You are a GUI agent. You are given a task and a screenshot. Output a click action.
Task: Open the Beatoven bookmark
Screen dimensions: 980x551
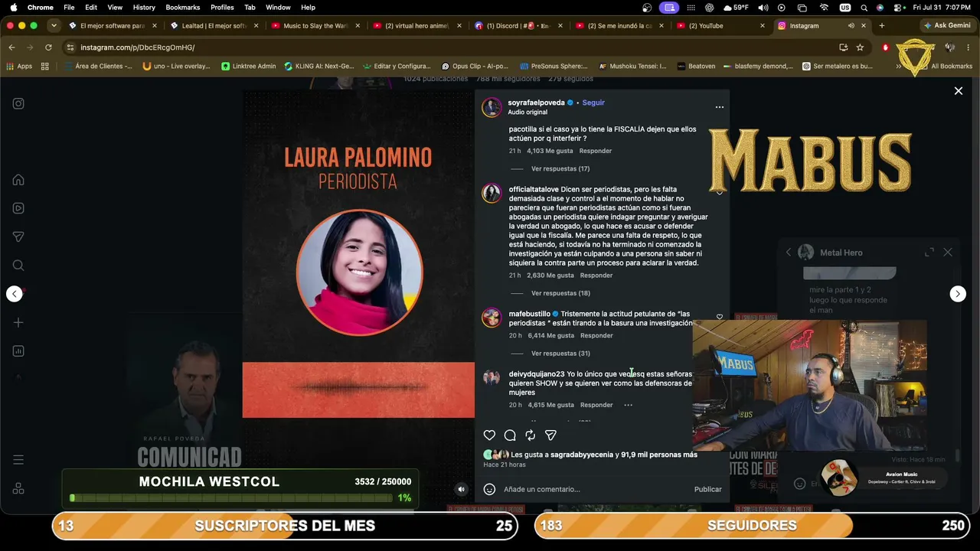coord(696,67)
